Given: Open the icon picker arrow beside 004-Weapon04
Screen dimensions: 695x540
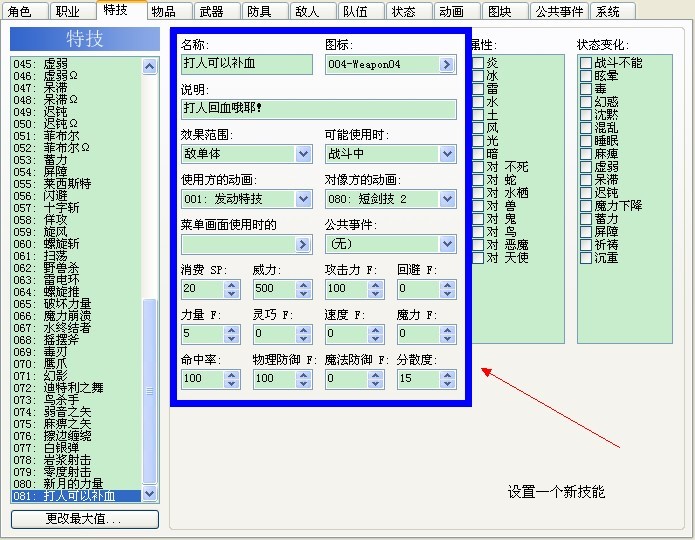Looking at the screenshot, I should [447, 64].
